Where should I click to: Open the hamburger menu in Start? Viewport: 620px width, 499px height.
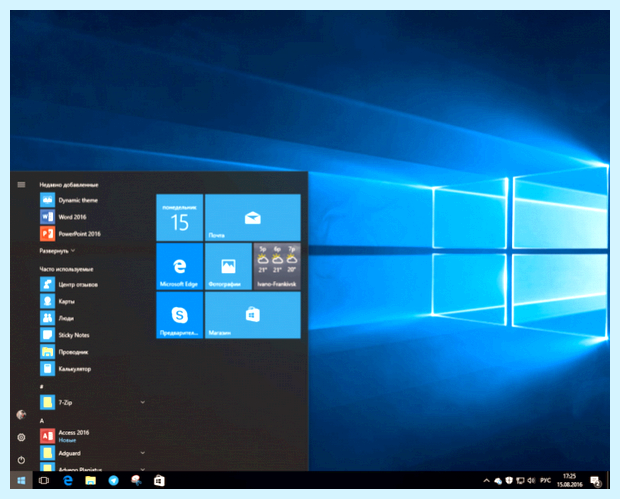21,185
